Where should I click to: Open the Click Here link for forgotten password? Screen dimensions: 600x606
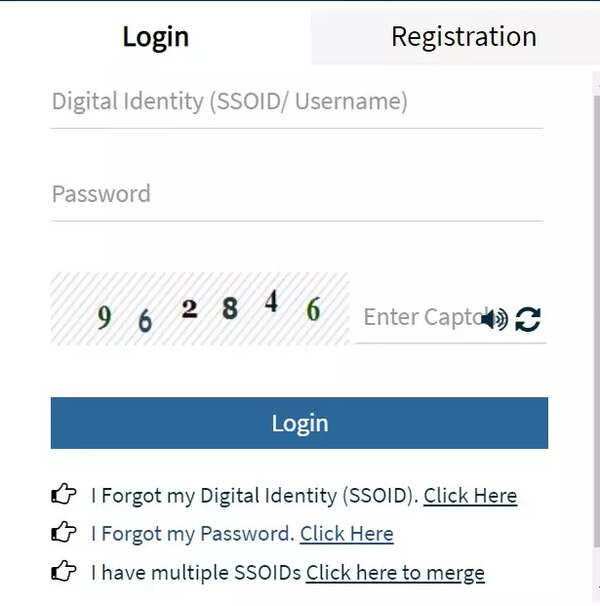pos(346,534)
